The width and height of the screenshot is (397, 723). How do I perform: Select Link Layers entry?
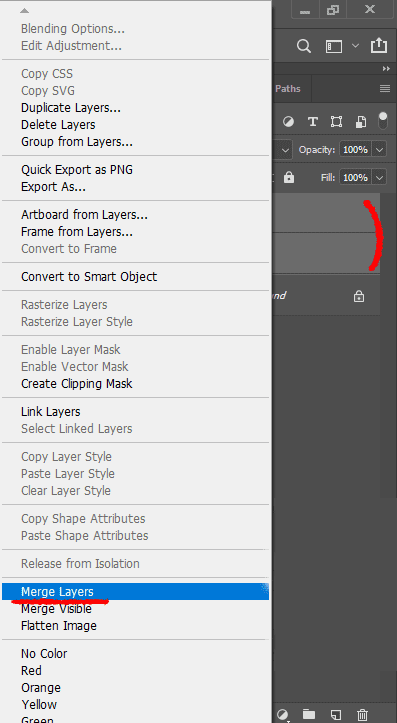pyautogui.click(x=51, y=412)
